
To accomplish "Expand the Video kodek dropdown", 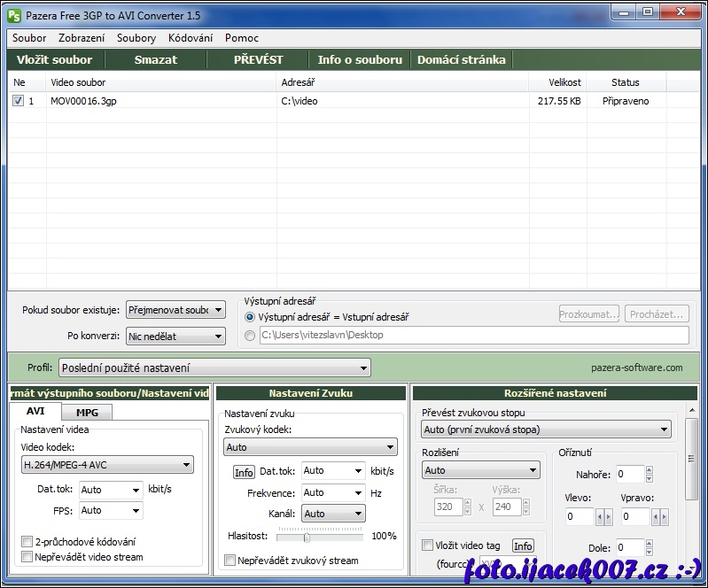I will pyautogui.click(x=106, y=464).
